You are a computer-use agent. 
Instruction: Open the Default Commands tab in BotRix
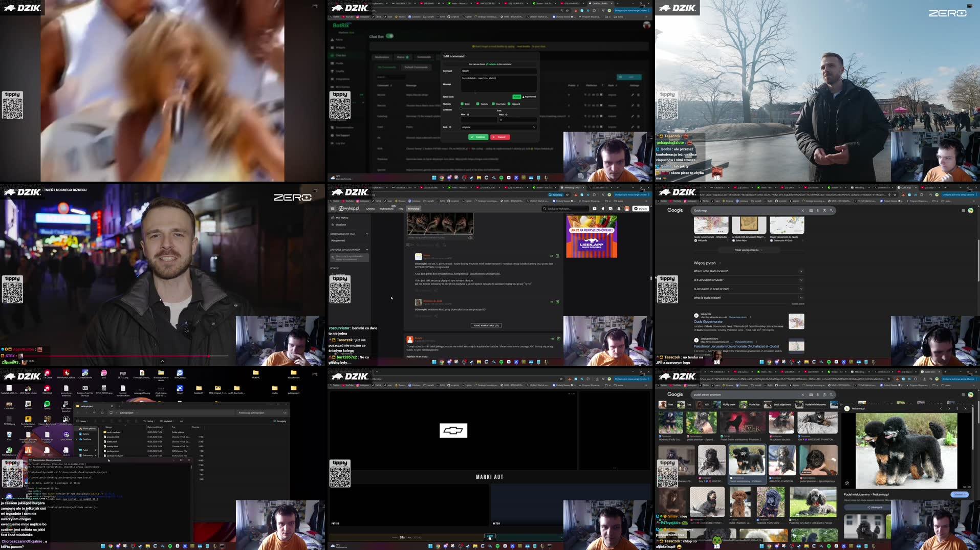coord(416,67)
